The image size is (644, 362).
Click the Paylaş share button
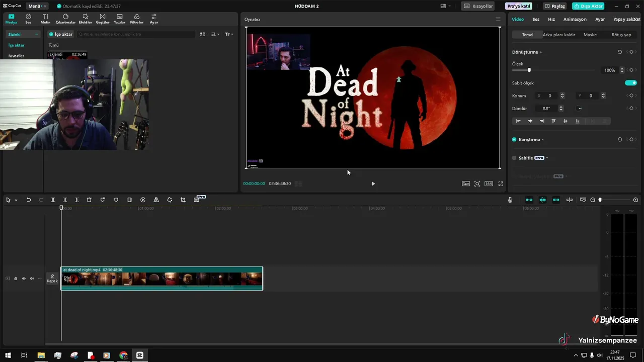(555, 6)
